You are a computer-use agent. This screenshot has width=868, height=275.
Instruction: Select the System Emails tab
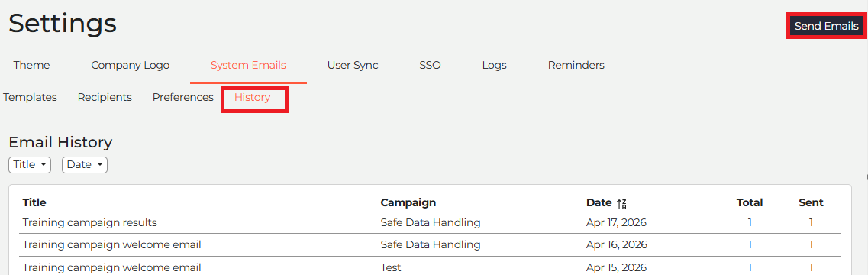pyautogui.click(x=248, y=66)
